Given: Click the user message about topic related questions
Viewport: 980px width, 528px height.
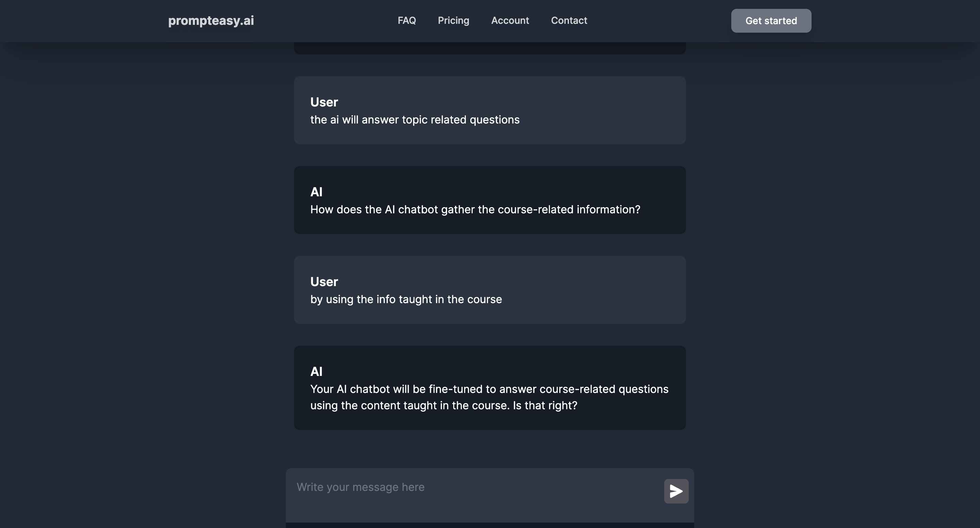Looking at the screenshot, I should click(x=415, y=120).
